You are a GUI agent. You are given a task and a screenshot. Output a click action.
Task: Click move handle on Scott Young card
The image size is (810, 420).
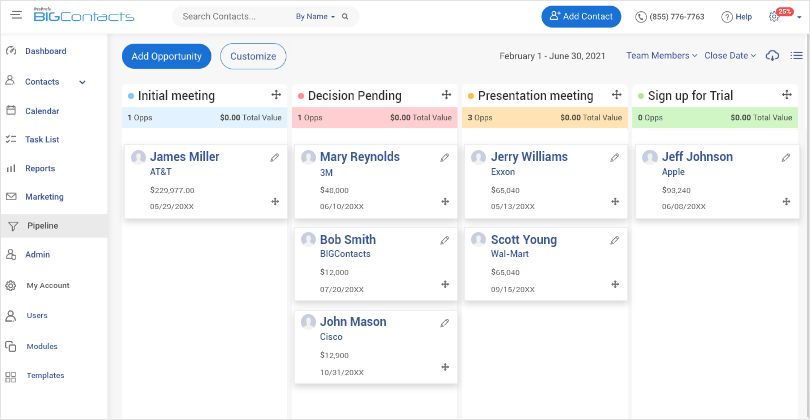(x=615, y=284)
